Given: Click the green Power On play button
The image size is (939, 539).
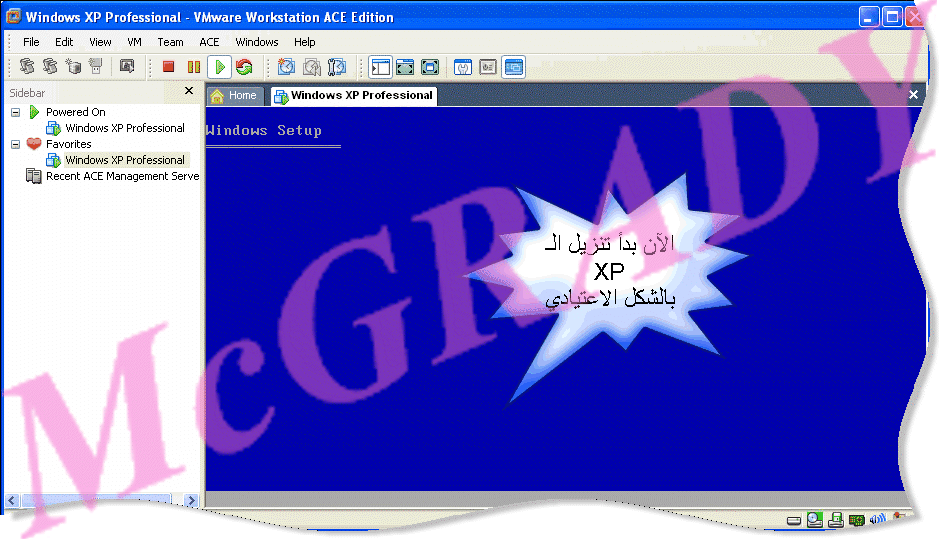Looking at the screenshot, I should pyautogui.click(x=220, y=67).
